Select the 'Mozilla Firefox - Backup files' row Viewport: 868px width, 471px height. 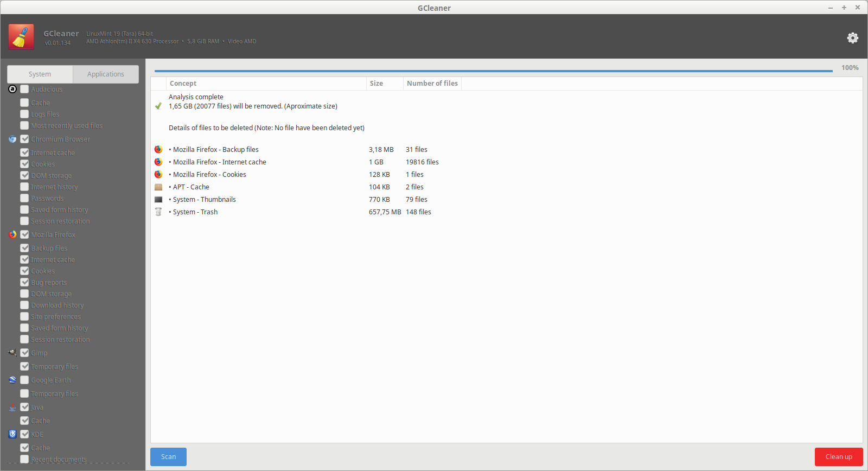[506, 149]
